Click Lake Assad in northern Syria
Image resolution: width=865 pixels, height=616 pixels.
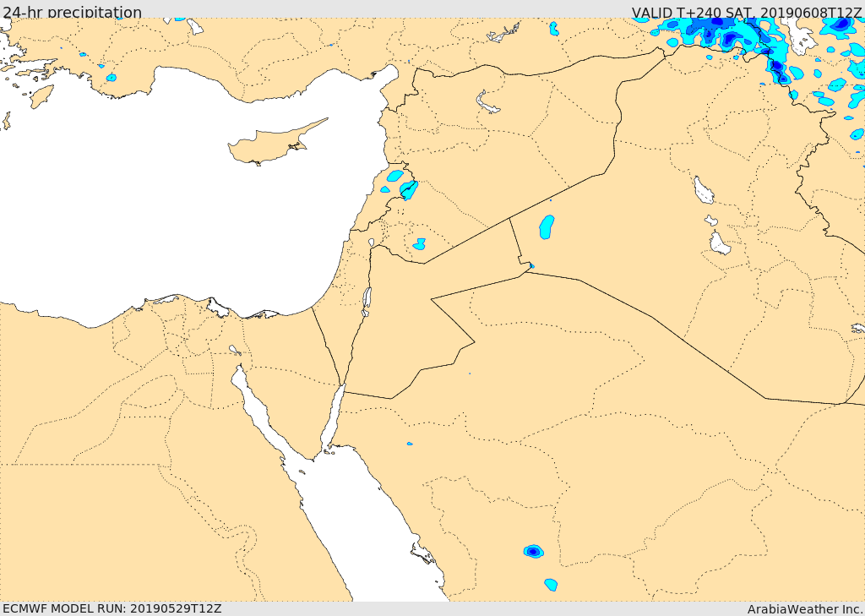coord(487,103)
